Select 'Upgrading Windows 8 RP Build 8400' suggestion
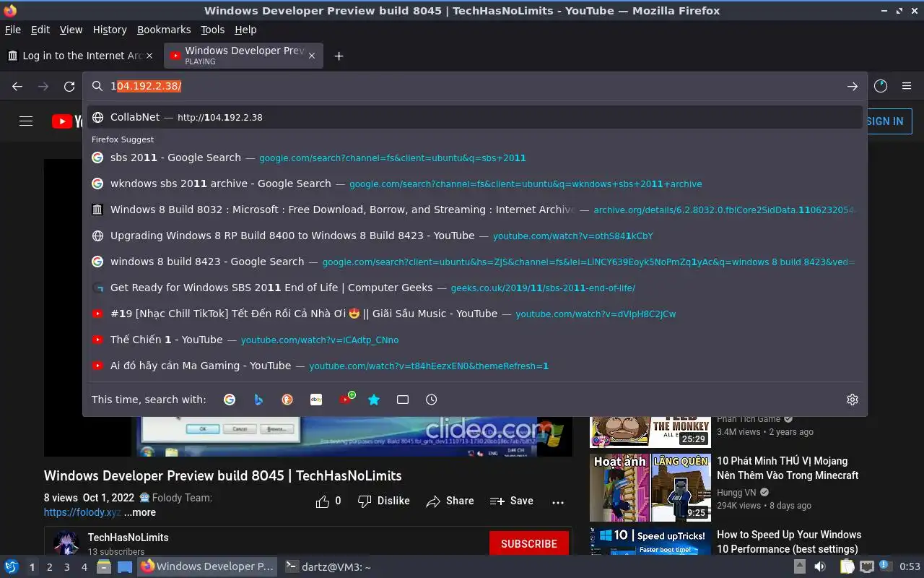Screen dimensions: 924x578 tap(475, 236)
